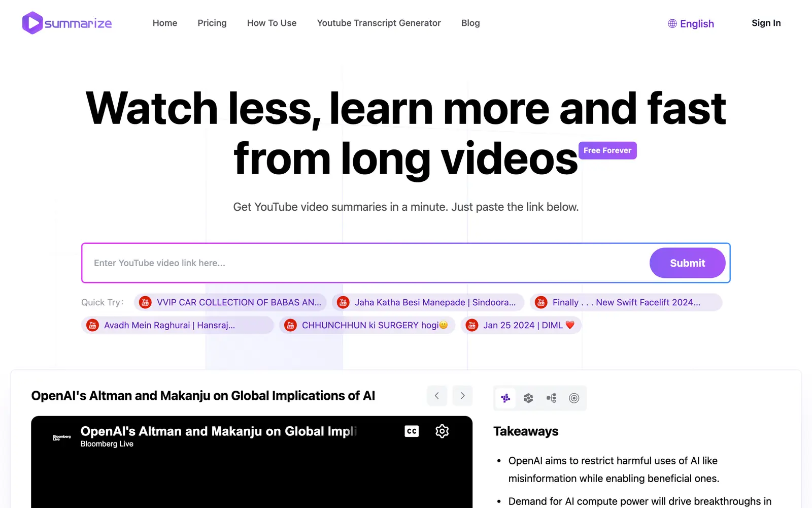This screenshot has height=508, width=812.
Task: Select the Takeaways view icon
Action: pos(505,398)
